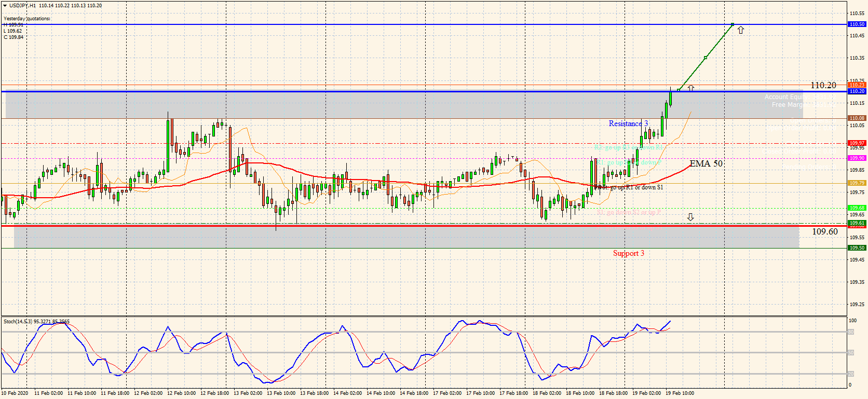This screenshot has width=868, height=399.
Task: Click the blue 110.50 price tag on axis
Action: [x=857, y=24]
